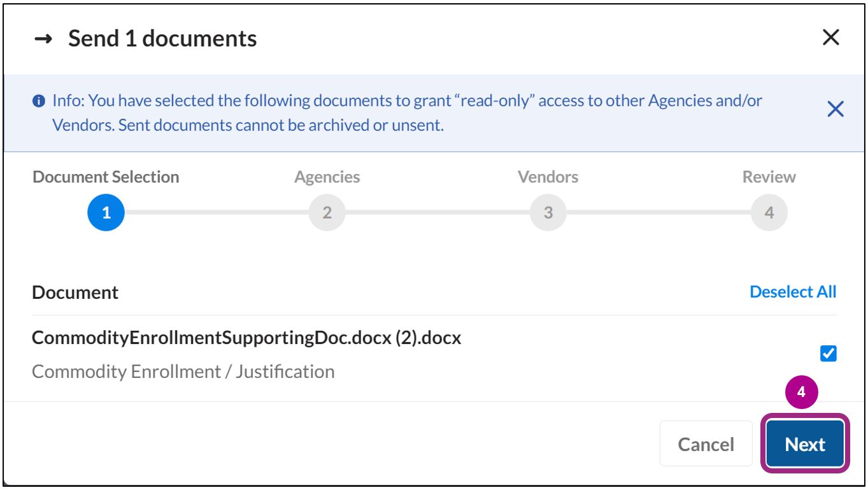868x490 pixels.
Task: Click the step 3 circle under Vendors
Action: 548,212
